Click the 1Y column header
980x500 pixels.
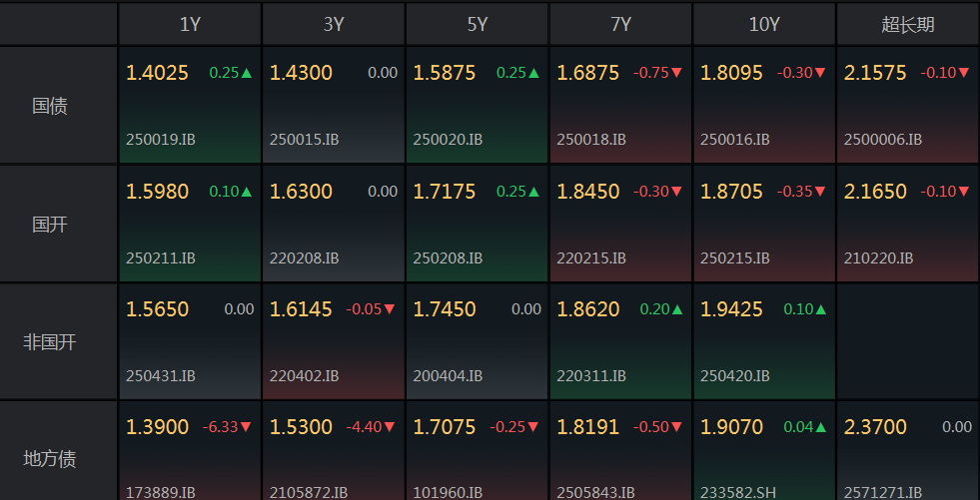190,24
